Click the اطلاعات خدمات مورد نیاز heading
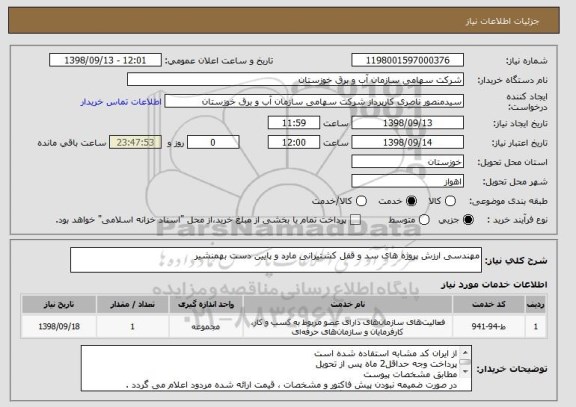 494,284
